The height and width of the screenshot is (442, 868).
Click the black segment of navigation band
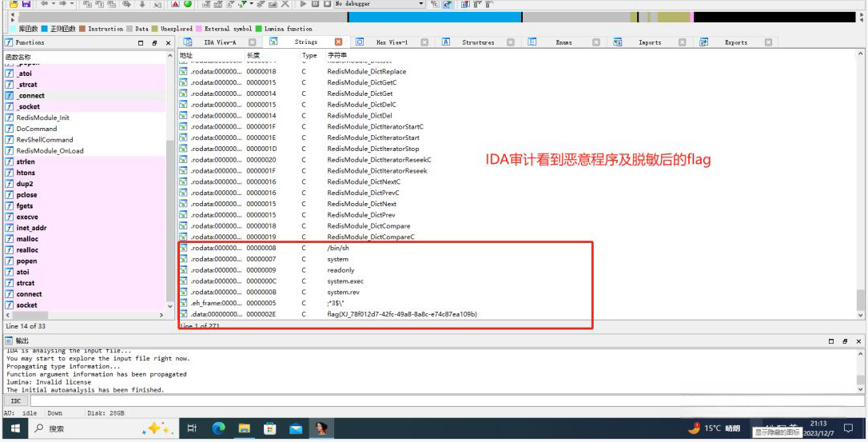(774, 17)
